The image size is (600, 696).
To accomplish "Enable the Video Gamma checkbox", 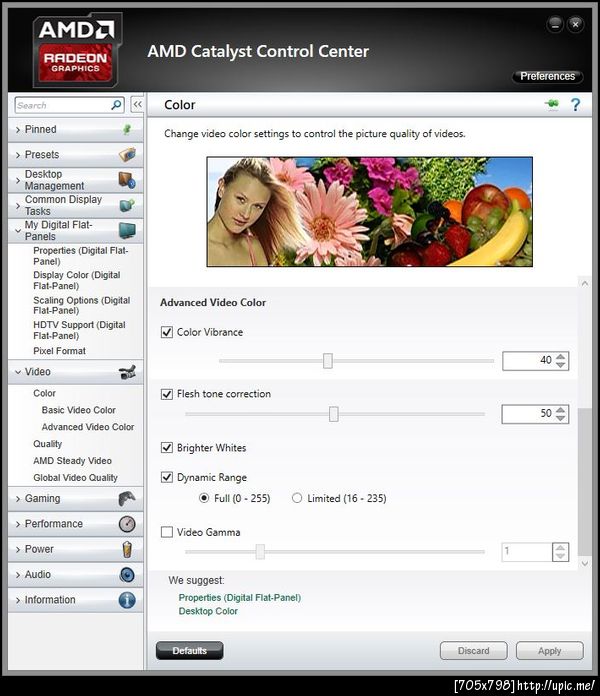I will point(167,532).
